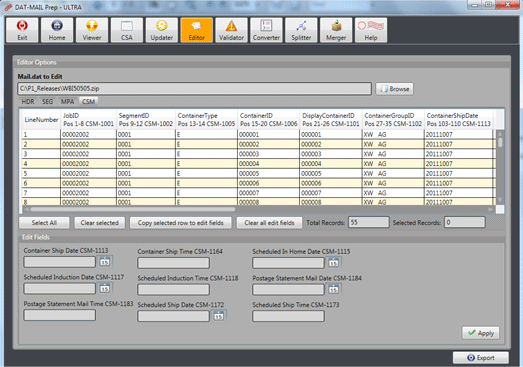Click the Mail.dat file path field
Screen dimensions: 523x367
pyautogui.click(x=194, y=89)
